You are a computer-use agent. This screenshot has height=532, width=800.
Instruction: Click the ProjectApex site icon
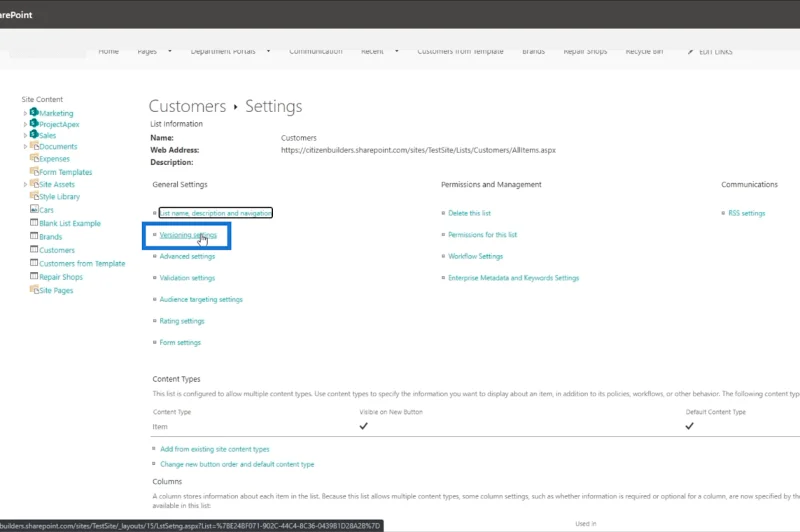[x=34, y=123]
